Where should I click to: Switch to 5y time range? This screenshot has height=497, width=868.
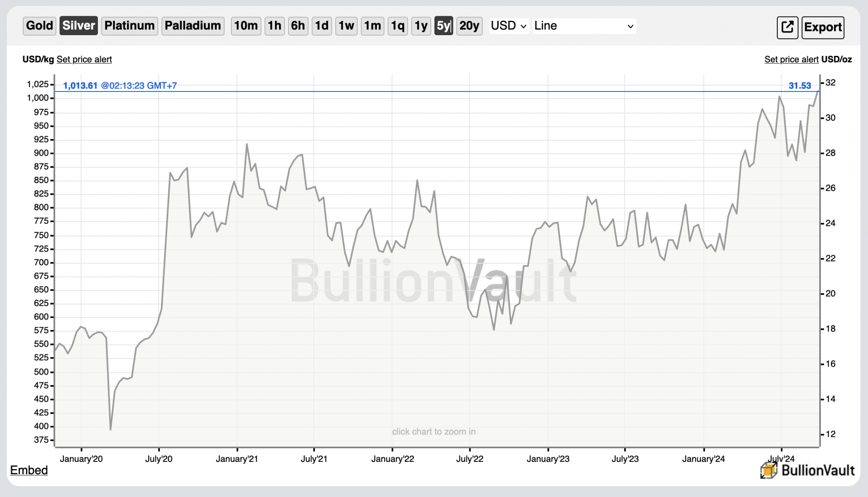[x=444, y=26]
